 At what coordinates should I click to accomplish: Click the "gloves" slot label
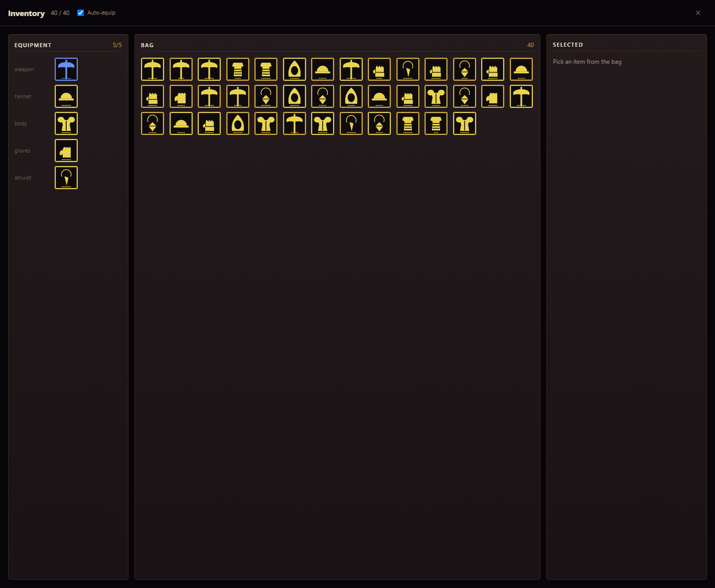pyautogui.click(x=23, y=151)
